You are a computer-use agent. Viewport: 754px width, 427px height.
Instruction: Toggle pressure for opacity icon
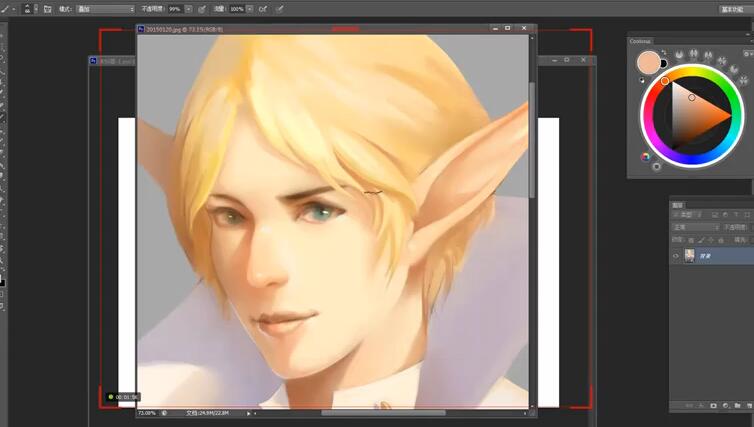tap(202, 9)
